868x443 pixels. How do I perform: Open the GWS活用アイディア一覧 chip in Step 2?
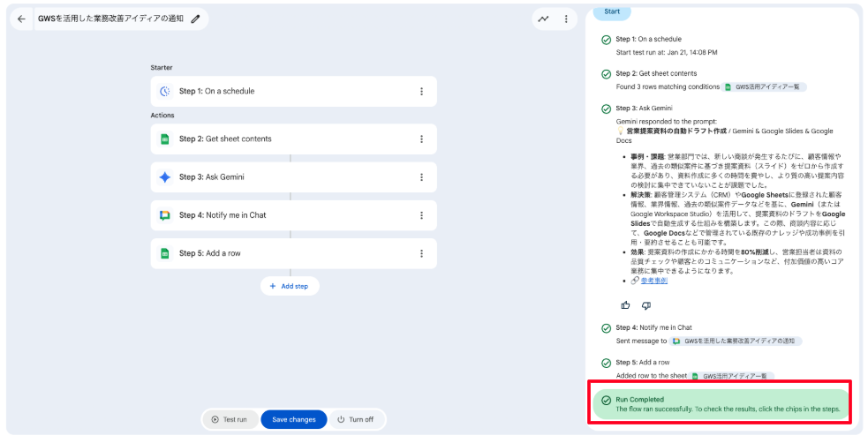tap(765, 87)
